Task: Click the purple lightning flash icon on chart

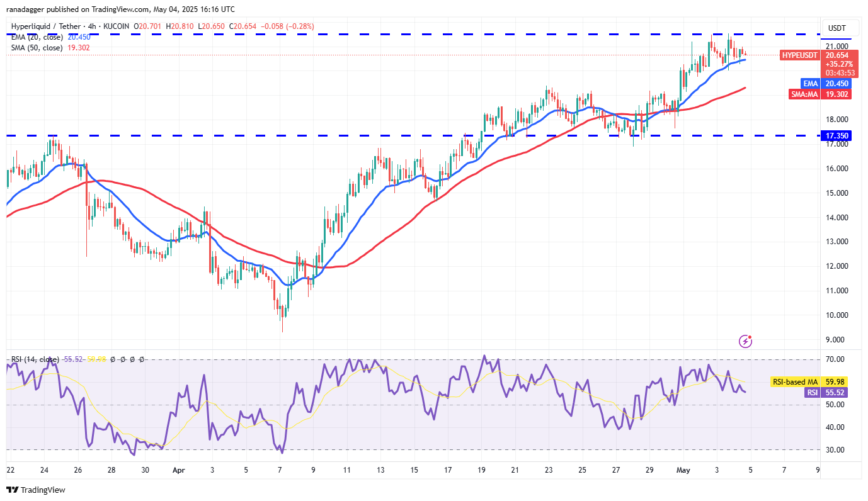Action: 746,342
